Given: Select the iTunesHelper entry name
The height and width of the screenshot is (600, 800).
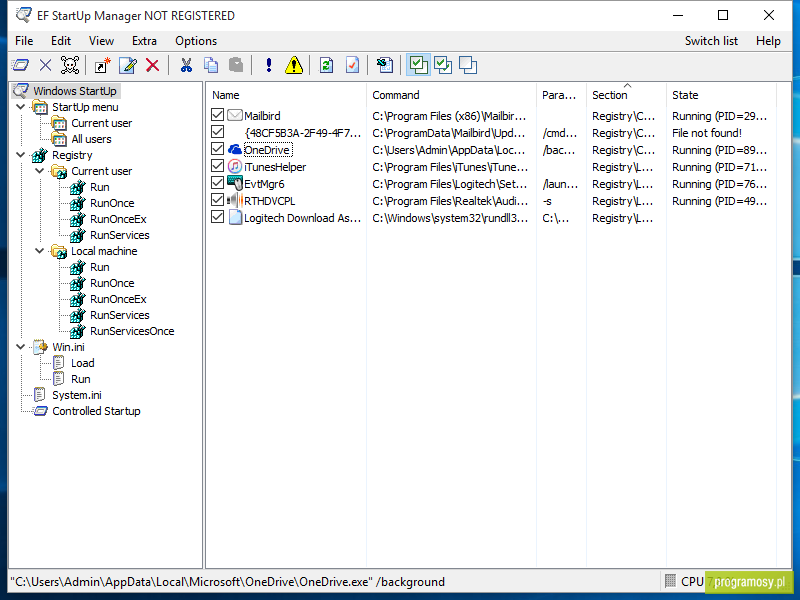Looking at the screenshot, I should coord(275,167).
